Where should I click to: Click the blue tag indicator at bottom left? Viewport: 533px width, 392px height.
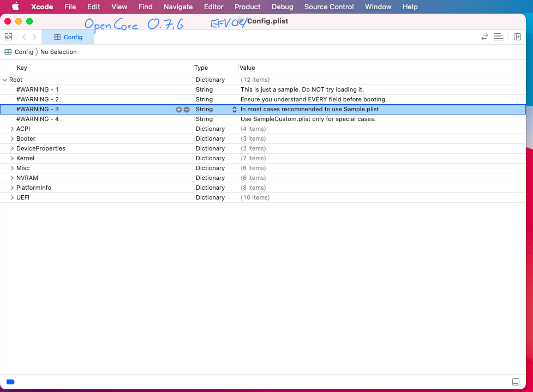point(10,382)
